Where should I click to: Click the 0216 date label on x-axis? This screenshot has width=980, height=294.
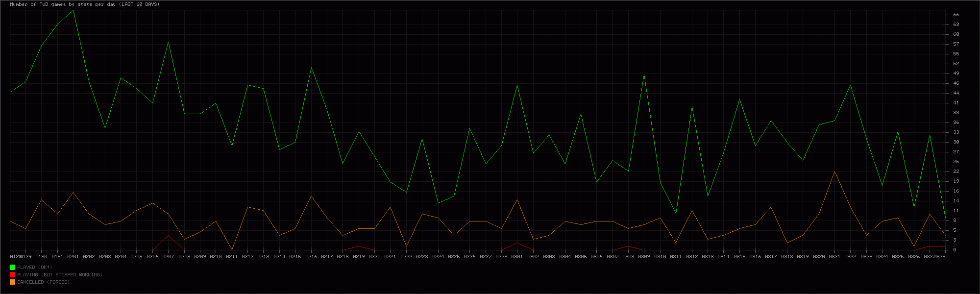(311, 256)
